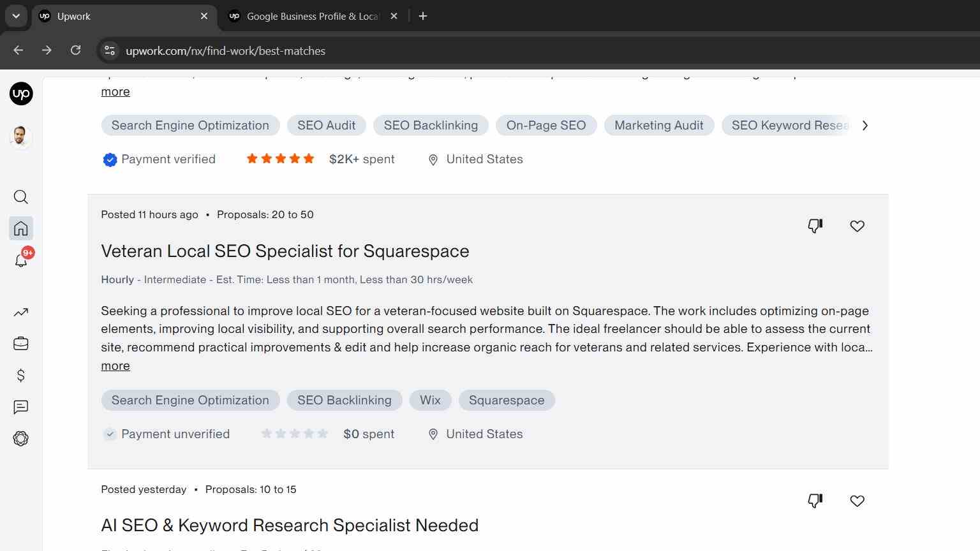Open the search icon in sidebar
Screen dimensions: 980x551
[x=21, y=197]
